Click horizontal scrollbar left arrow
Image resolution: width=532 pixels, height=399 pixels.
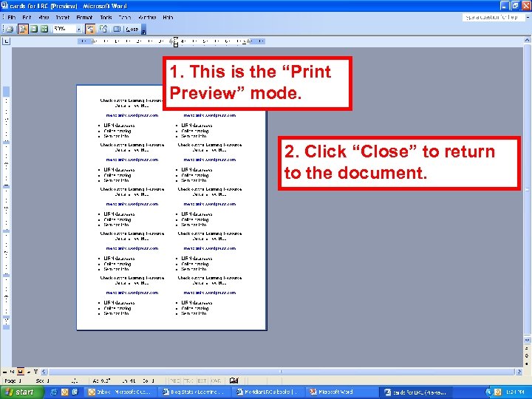[44, 372]
